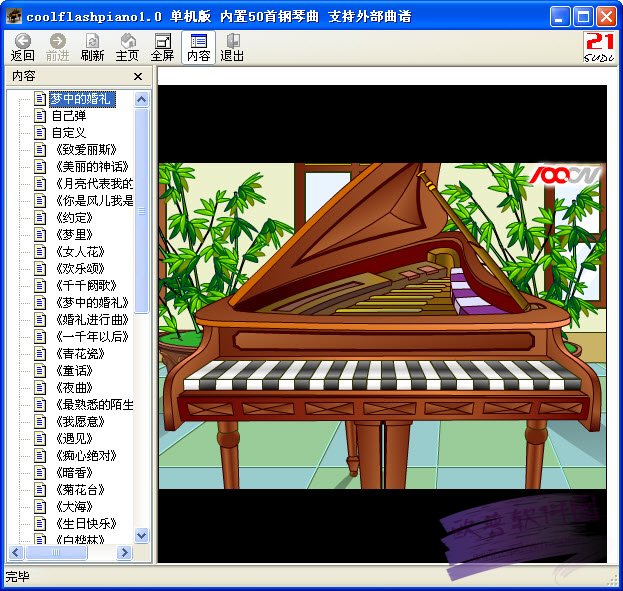
Task: Select the song 《致爱丽斯》
Action: [x=85, y=150]
